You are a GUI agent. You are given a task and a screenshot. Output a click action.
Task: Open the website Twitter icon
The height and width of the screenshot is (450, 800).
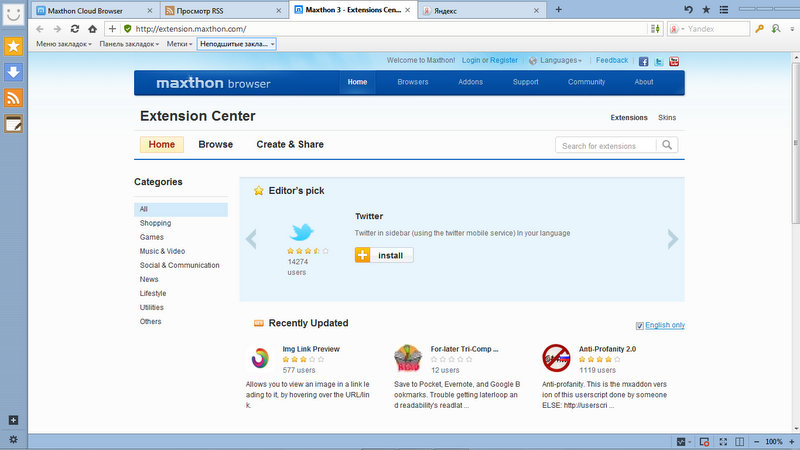click(x=659, y=62)
